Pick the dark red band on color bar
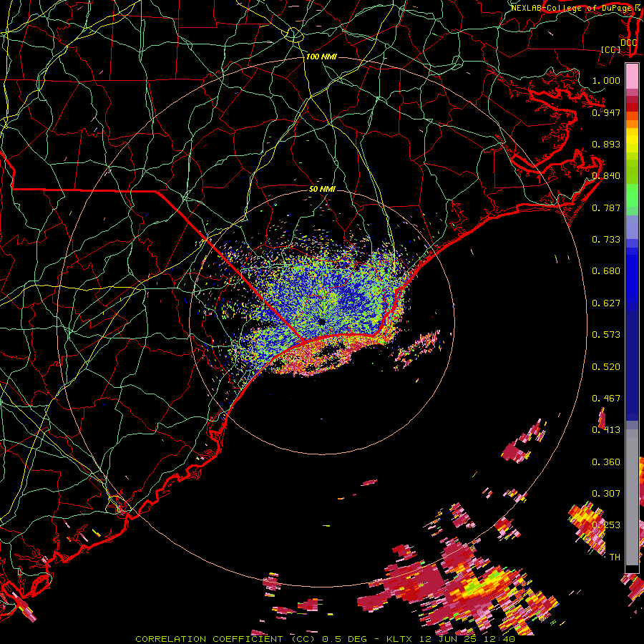 tap(632, 107)
